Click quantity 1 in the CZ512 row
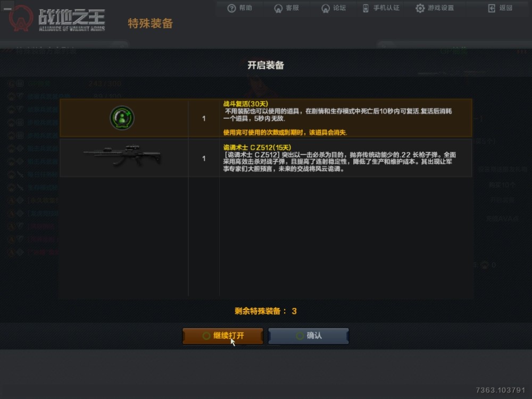The image size is (532, 399). coord(204,159)
